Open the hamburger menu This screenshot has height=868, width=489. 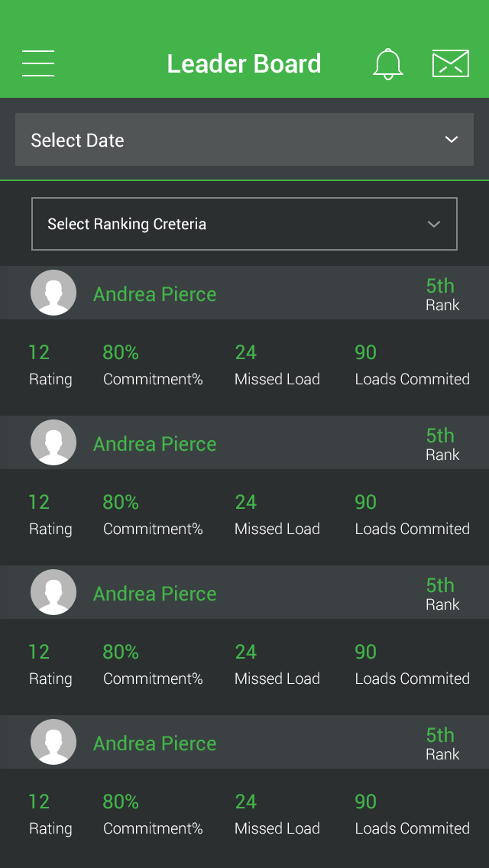coord(38,63)
